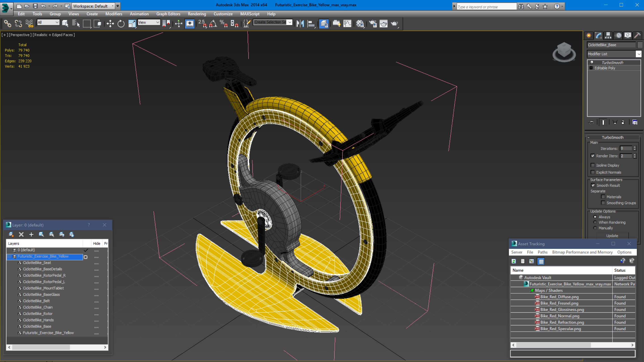Click the Select by Name icon
The height and width of the screenshot is (362, 644).
[x=76, y=23]
